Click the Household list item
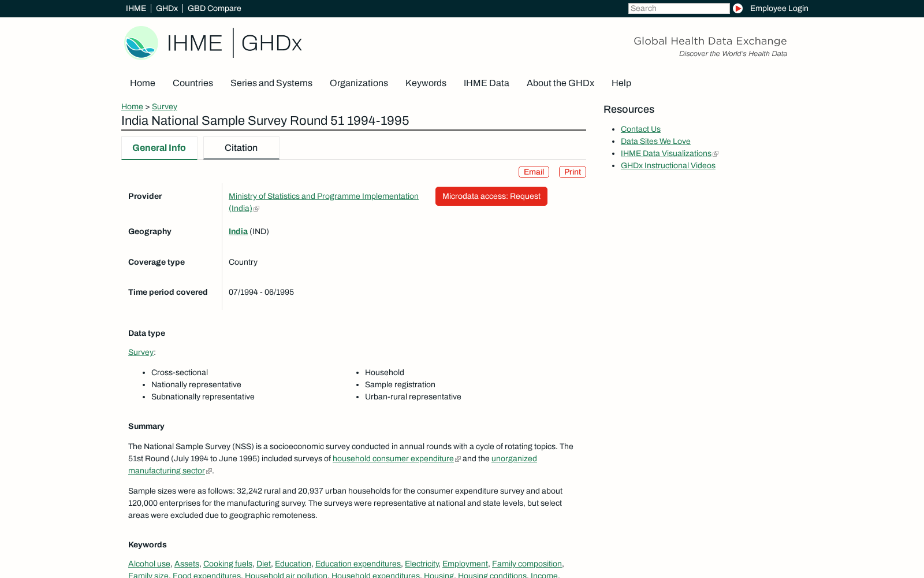 click(x=385, y=372)
